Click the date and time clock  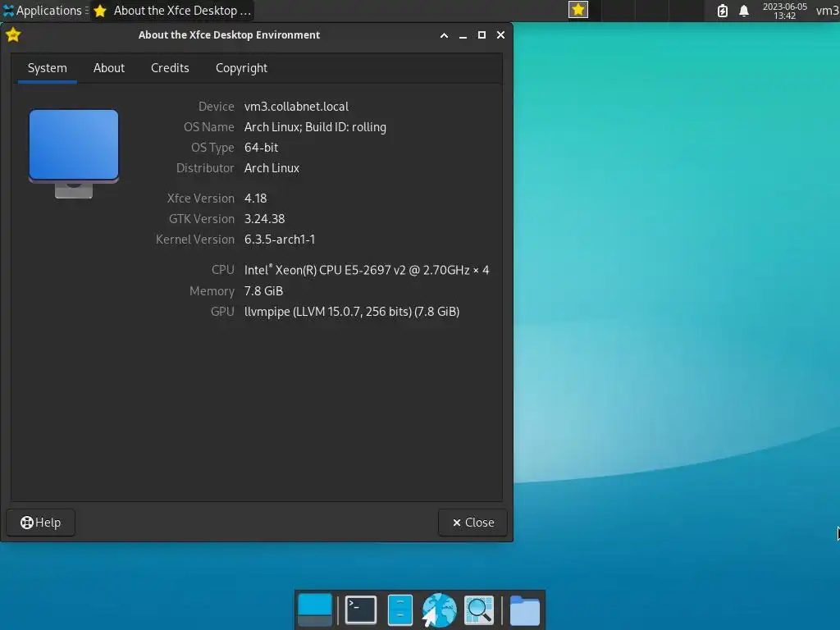point(784,11)
